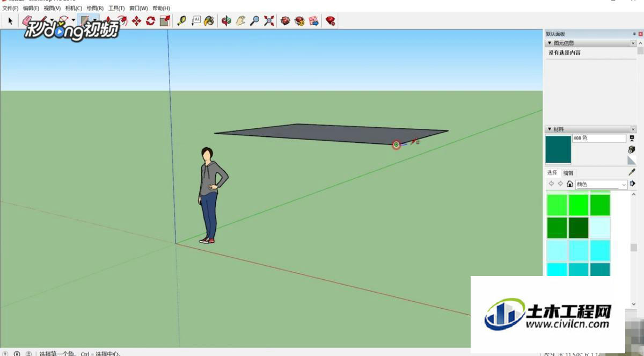The width and height of the screenshot is (644, 356).
Task: Choose the Text label tool
Action: (x=196, y=21)
